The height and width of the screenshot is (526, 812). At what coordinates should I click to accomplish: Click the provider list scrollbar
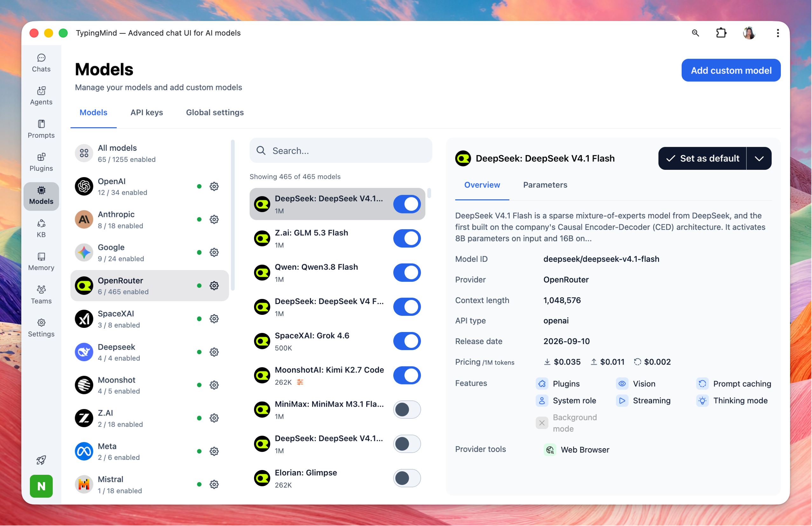point(233,215)
